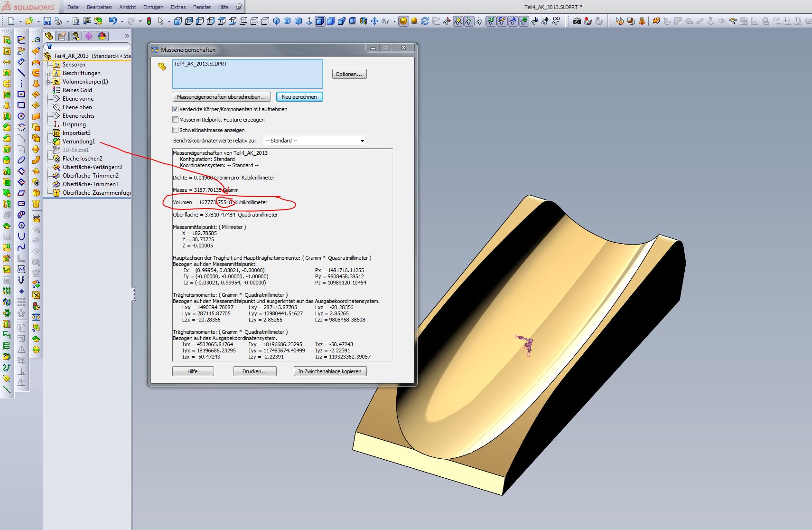The image size is (812, 530).
Task: Select the Line sketch tool
Action: click(21, 73)
